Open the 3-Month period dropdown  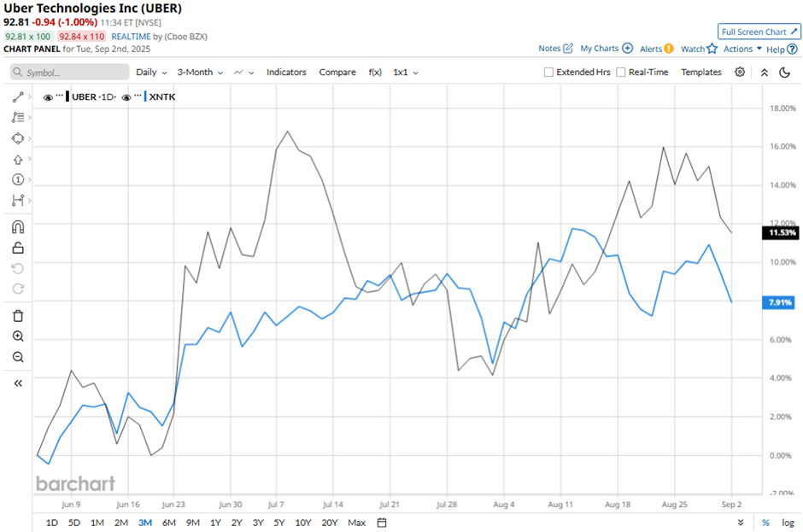click(x=200, y=73)
